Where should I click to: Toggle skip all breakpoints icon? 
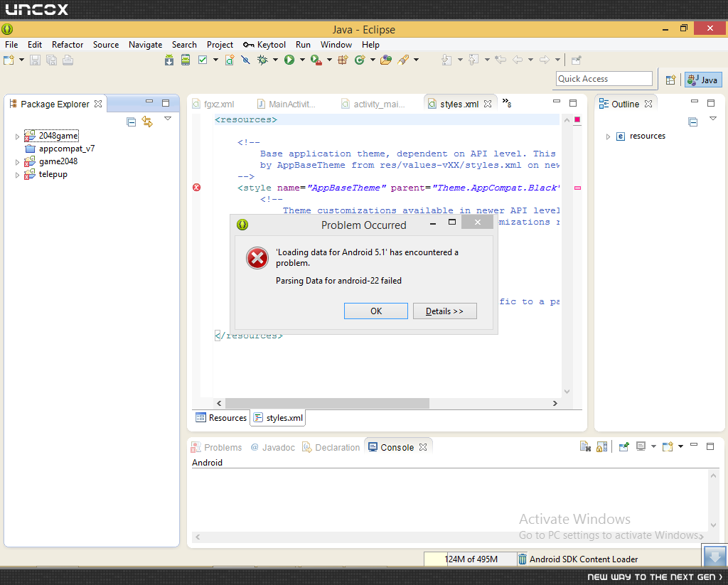(x=245, y=60)
